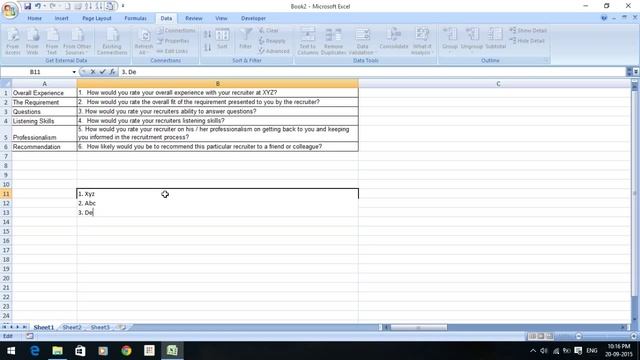This screenshot has height=360, width=640.
Task: Expand the formula bar
Action: (636, 72)
